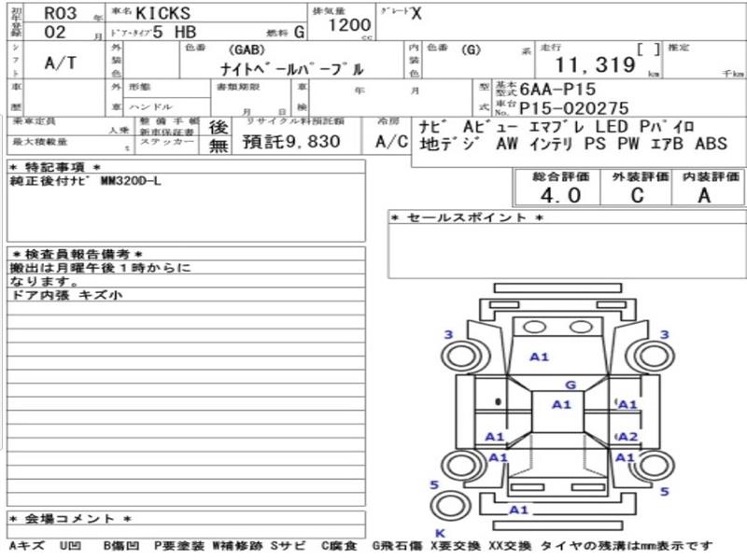Select the model code "6AA-P15"
The width and height of the screenshot is (747, 560).
point(557,89)
